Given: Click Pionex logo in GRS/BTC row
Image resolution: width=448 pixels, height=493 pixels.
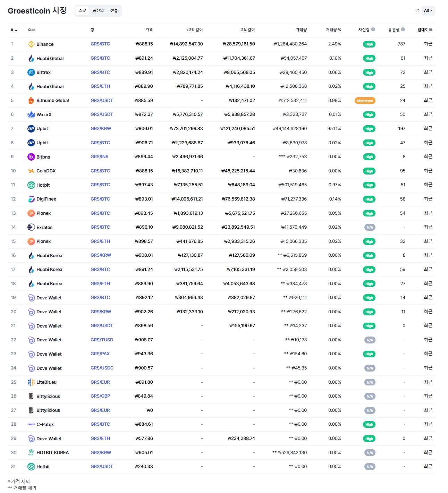Looking at the screenshot, I should 31,213.
